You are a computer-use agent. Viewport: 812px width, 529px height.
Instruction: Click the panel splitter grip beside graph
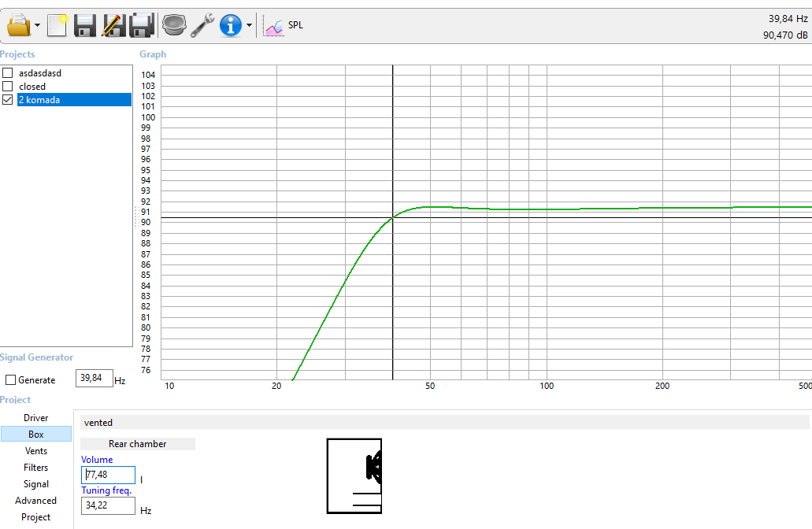(136, 217)
